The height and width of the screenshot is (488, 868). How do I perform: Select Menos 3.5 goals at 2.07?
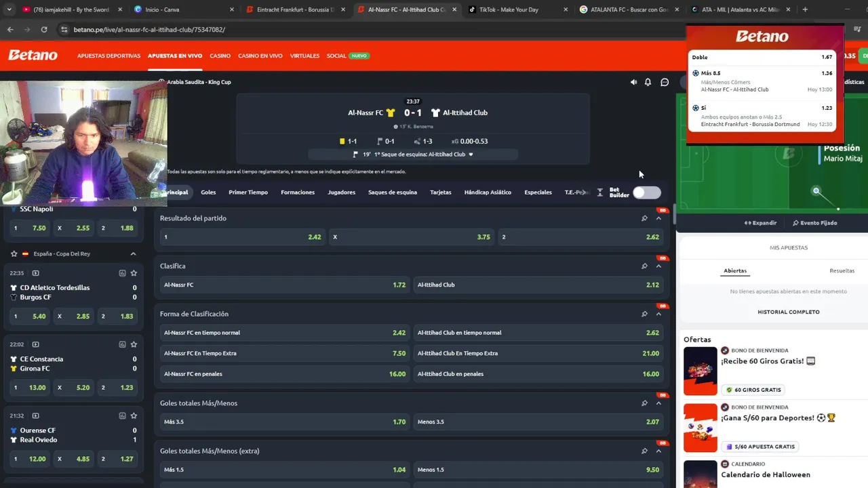tap(538, 422)
